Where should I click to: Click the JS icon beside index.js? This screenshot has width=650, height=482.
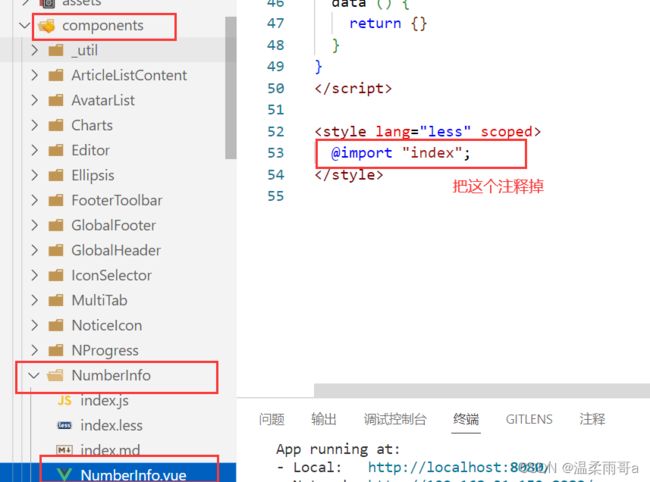pos(64,400)
